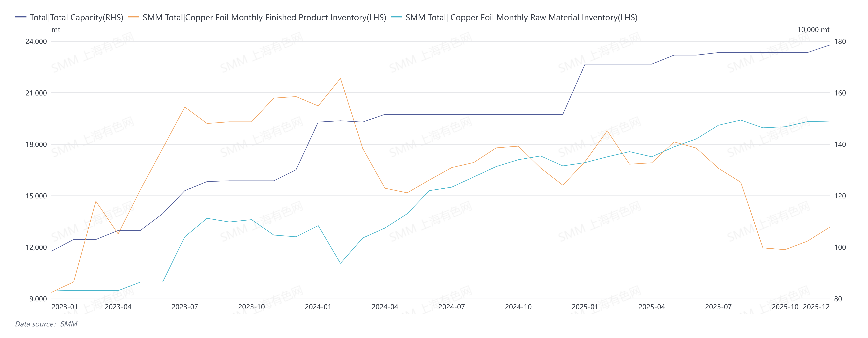Viewport: 868px width, 338px height.
Task: Toggle the Total Capacity(RHS) legend entry
Action: 76,17
